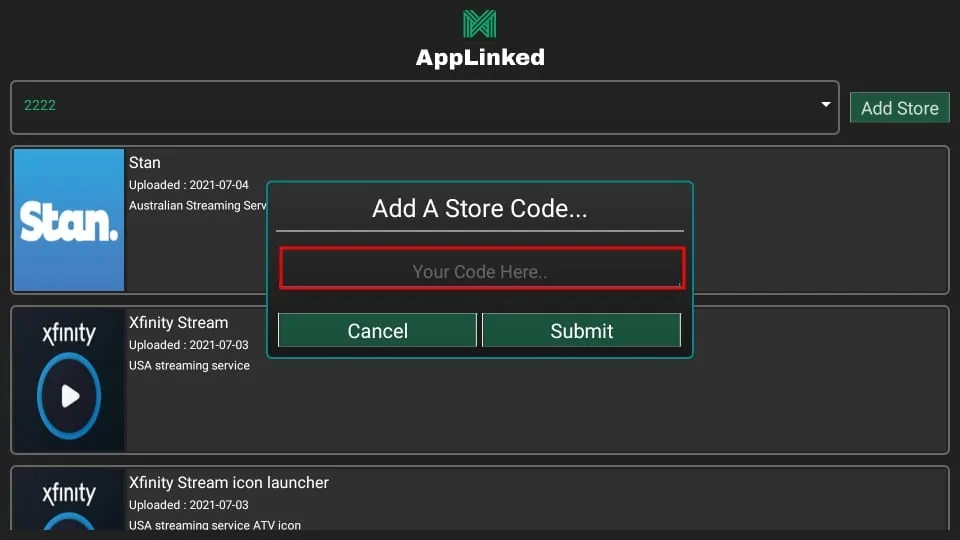Screen dimensions: 960x540
Task: Select the Stan app title
Action: tap(144, 163)
